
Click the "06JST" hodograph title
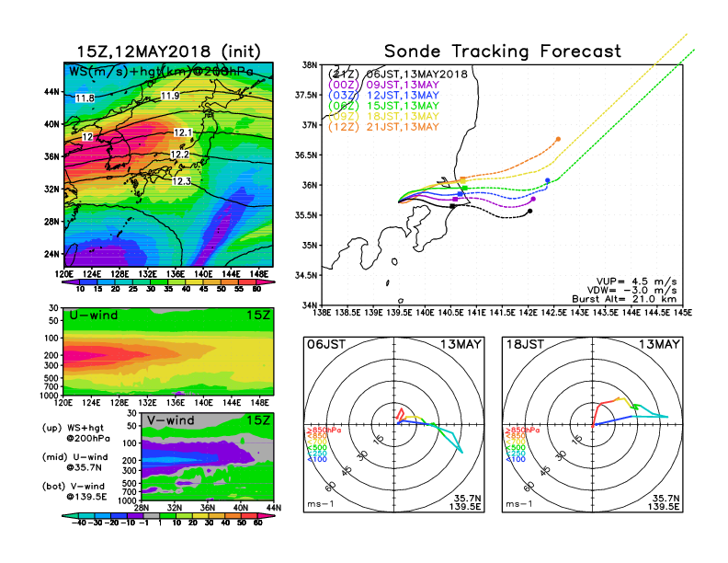[326, 345]
